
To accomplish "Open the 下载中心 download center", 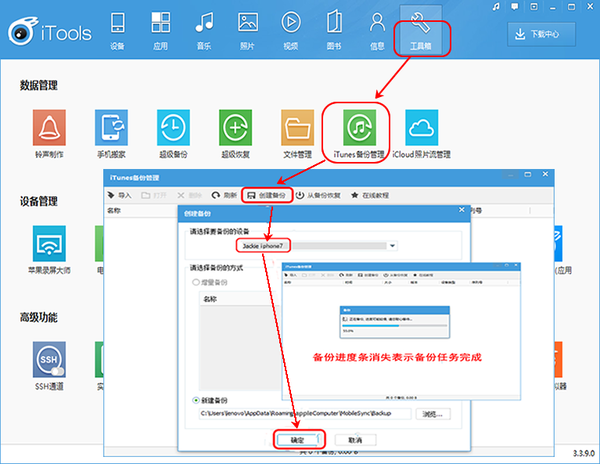I will [x=541, y=34].
